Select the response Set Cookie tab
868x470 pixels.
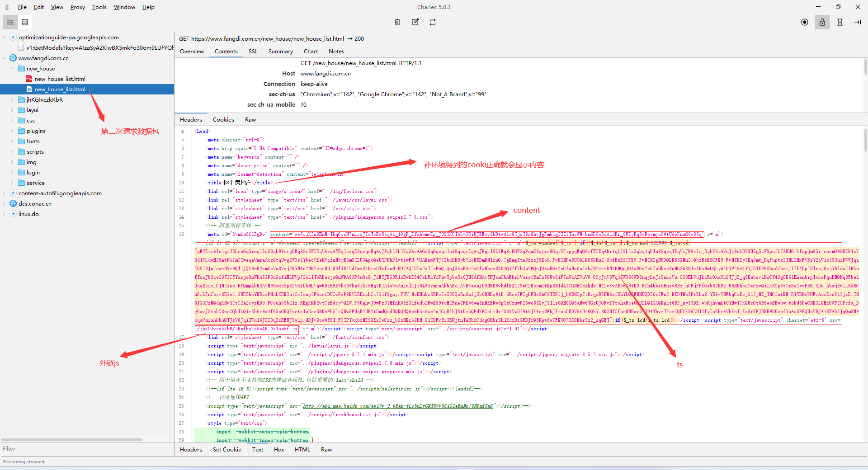[x=227, y=450]
